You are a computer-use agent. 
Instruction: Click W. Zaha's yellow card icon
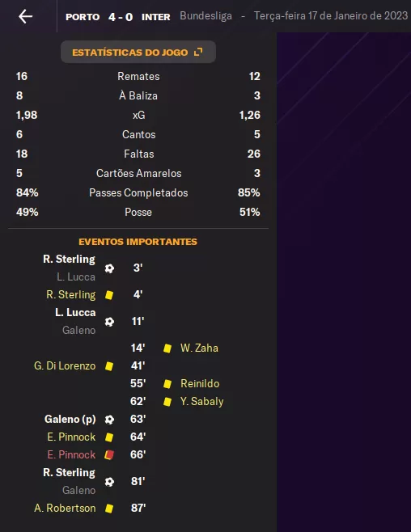167,348
